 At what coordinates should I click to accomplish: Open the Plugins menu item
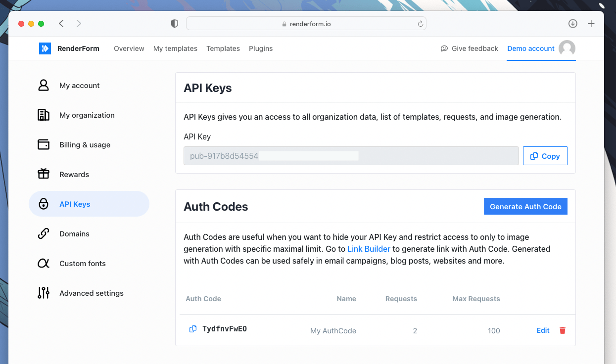click(261, 48)
